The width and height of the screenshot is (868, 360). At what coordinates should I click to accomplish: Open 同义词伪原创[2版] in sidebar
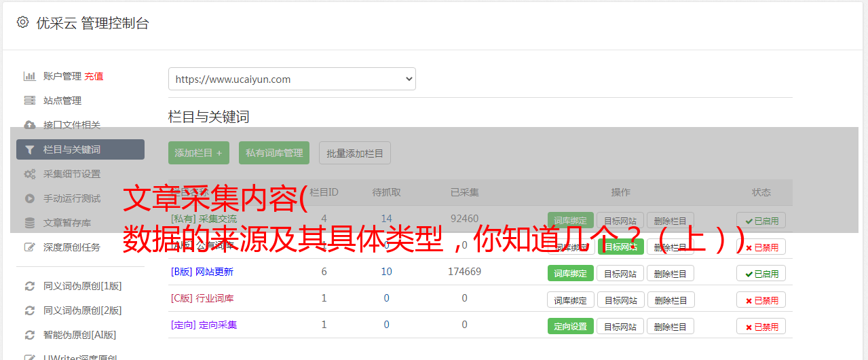coord(83,310)
